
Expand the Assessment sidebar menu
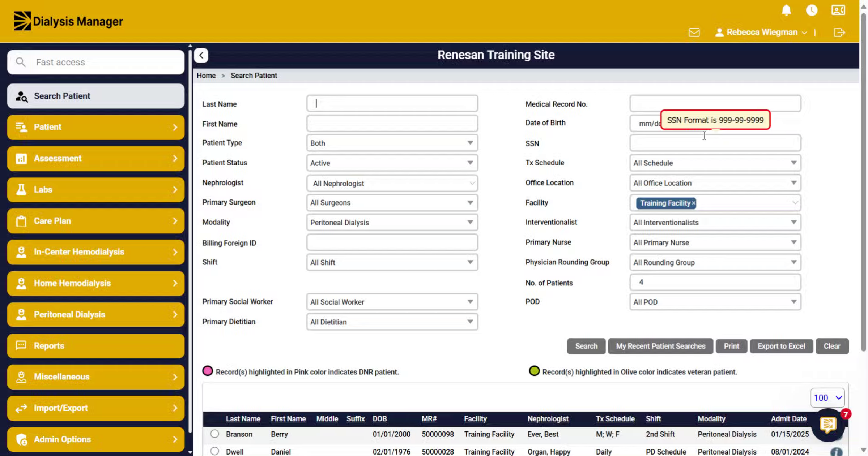96,158
